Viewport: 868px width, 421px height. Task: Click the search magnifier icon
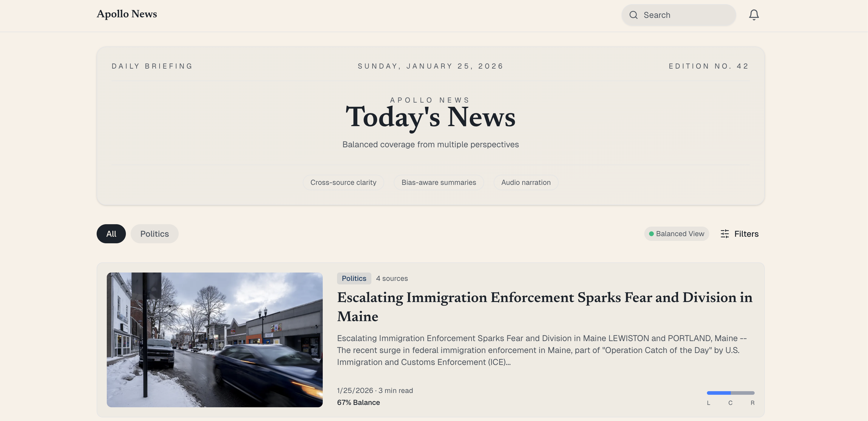click(x=634, y=15)
